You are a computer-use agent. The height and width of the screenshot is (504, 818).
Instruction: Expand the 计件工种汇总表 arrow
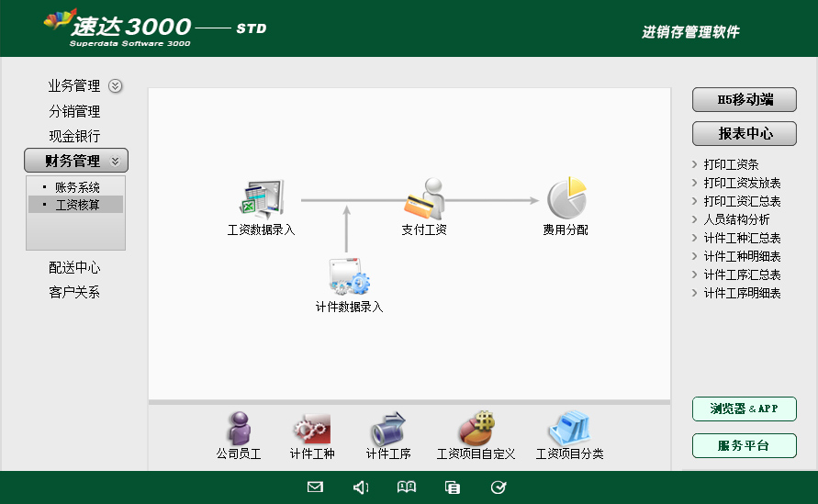694,238
